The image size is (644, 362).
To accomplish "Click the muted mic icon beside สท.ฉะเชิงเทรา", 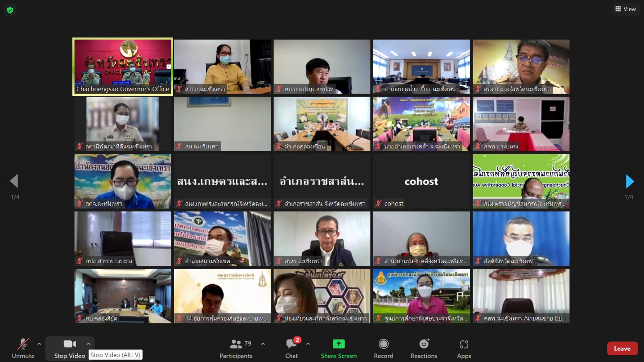I will coord(179,146).
